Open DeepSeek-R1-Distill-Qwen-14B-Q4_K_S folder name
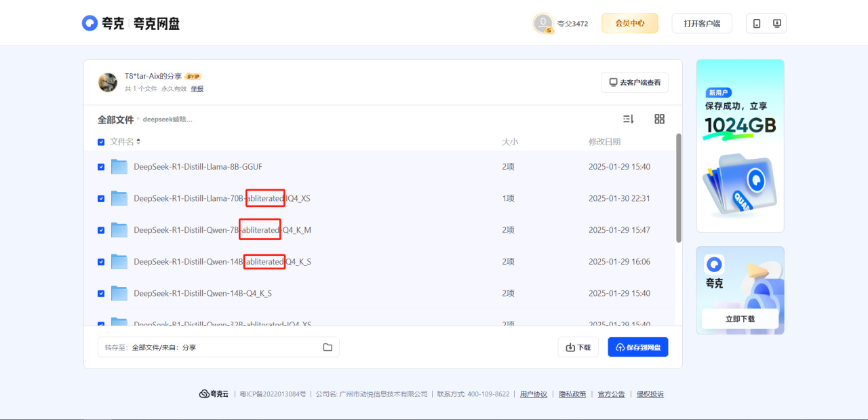Image resolution: width=868 pixels, height=420 pixels. pyautogui.click(x=203, y=293)
